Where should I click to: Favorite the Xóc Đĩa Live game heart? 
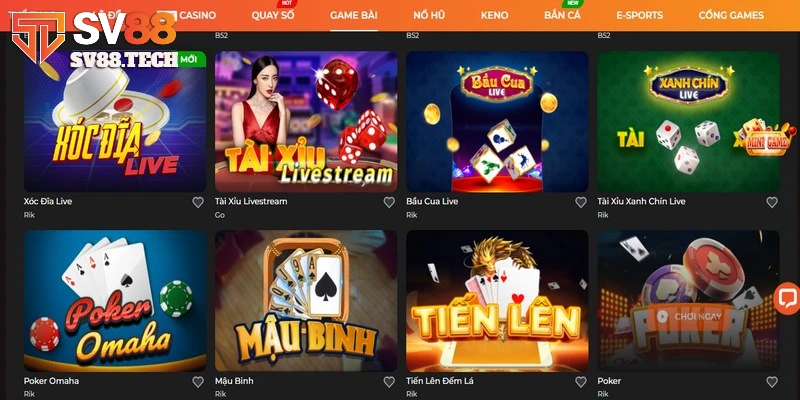tap(198, 203)
